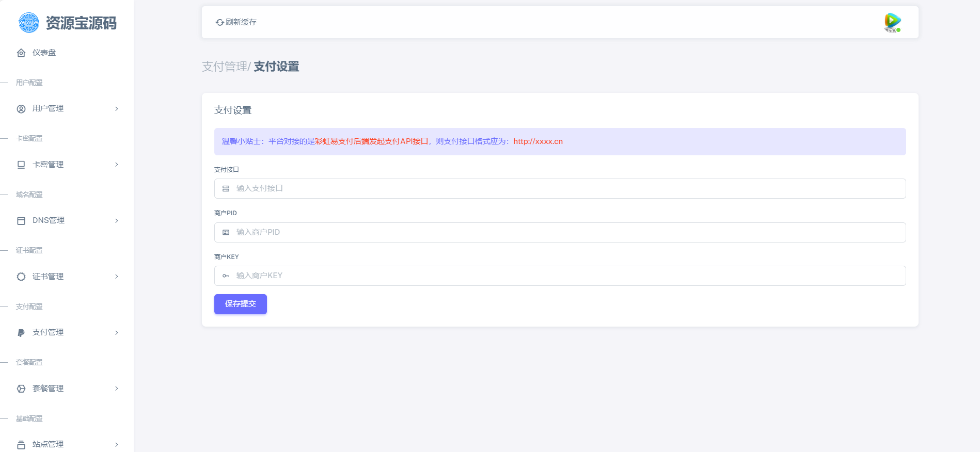Click the user management person icon

coord(21,109)
